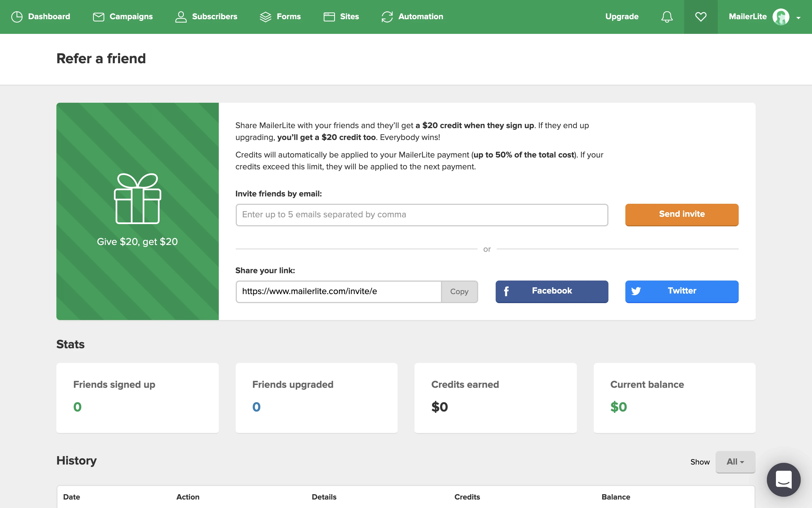
Task: Click the Upgrade link
Action: [622, 16]
